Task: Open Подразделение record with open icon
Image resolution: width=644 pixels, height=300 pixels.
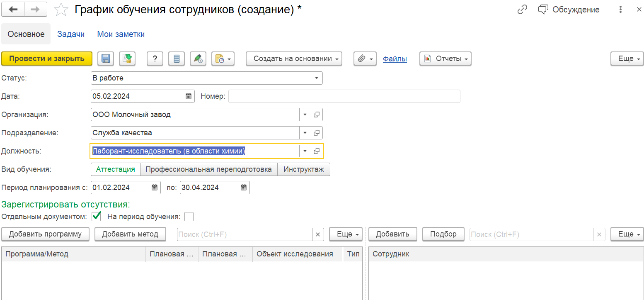Action: coord(317,133)
